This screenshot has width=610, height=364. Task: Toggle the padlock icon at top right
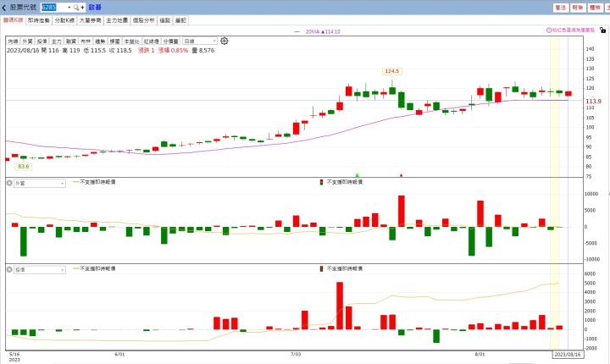pyautogui.click(x=602, y=30)
